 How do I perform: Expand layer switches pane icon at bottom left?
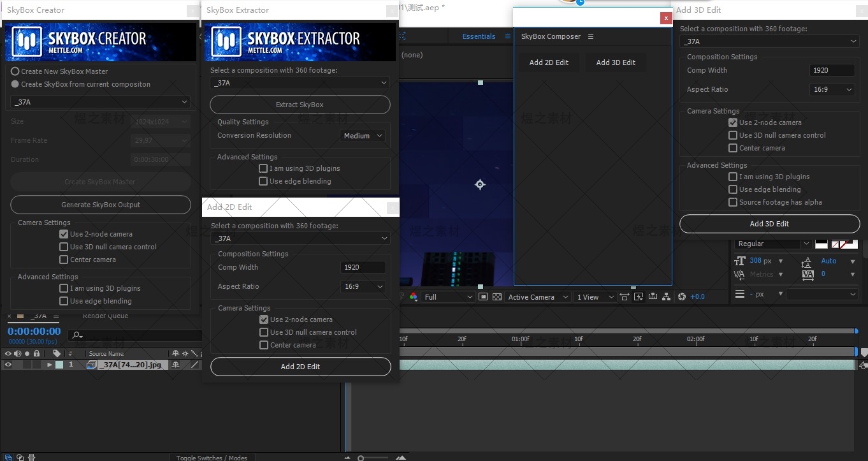[8, 457]
